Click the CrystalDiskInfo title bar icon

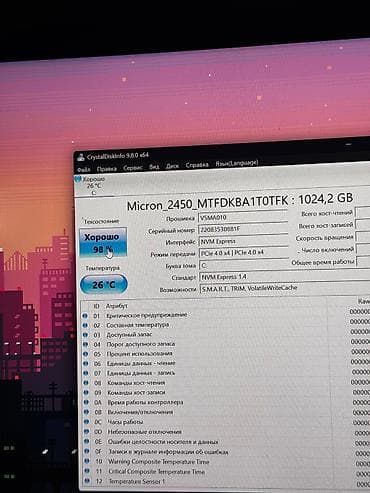[x=81, y=157]
